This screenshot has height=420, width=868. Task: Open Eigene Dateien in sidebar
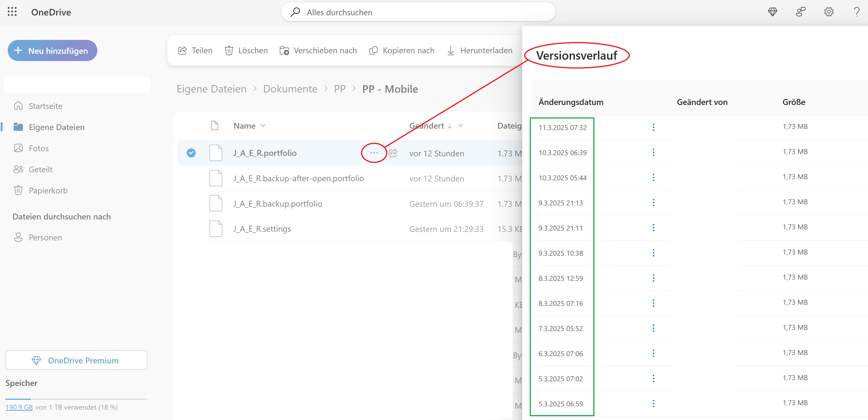tap(49, 127)
